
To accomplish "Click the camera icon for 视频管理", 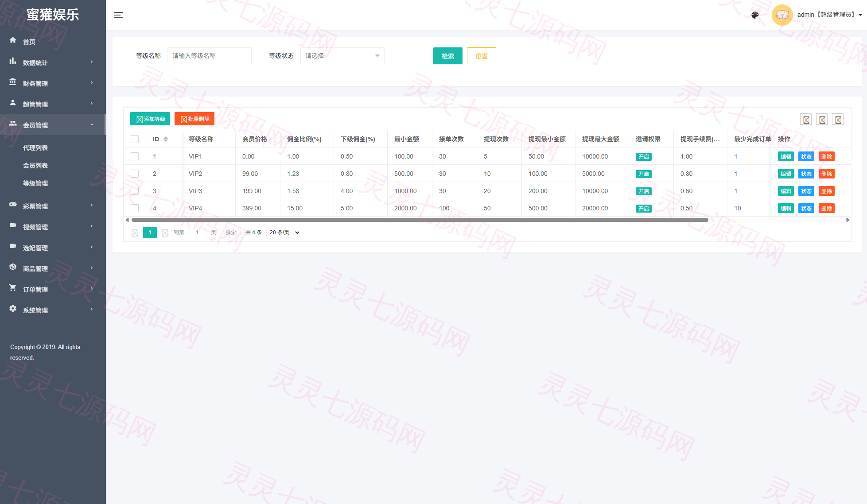I will tap(13, 225).
